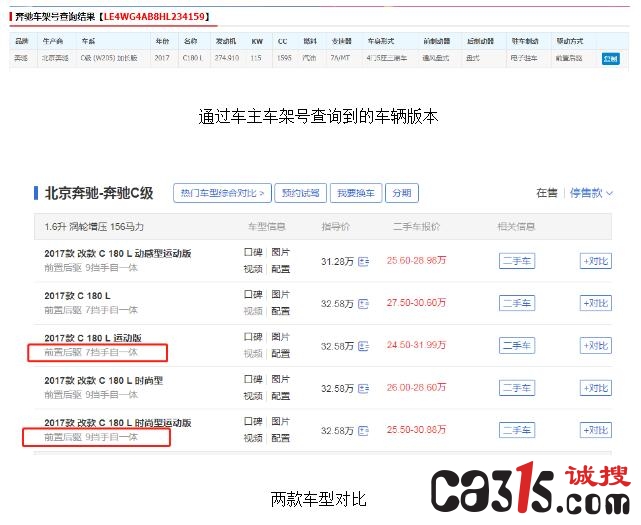View 口碑 for 时尚型运动版
The height and width of the screenshot is (525, 641).
tap(253, 422)
